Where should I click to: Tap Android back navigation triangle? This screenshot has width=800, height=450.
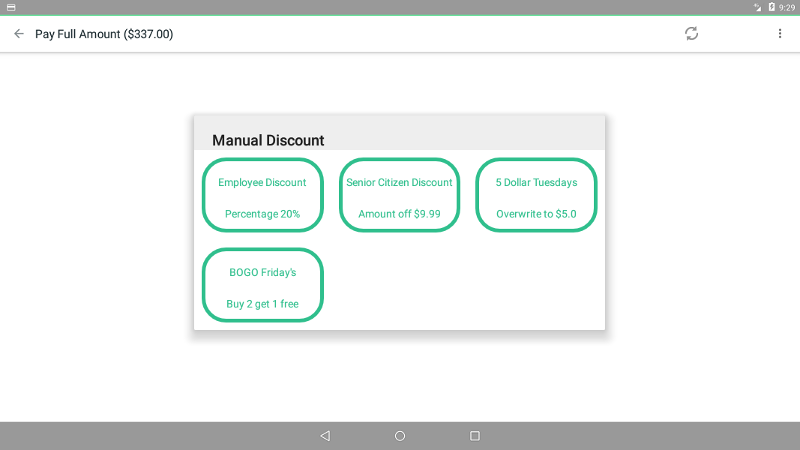[325, 436]
